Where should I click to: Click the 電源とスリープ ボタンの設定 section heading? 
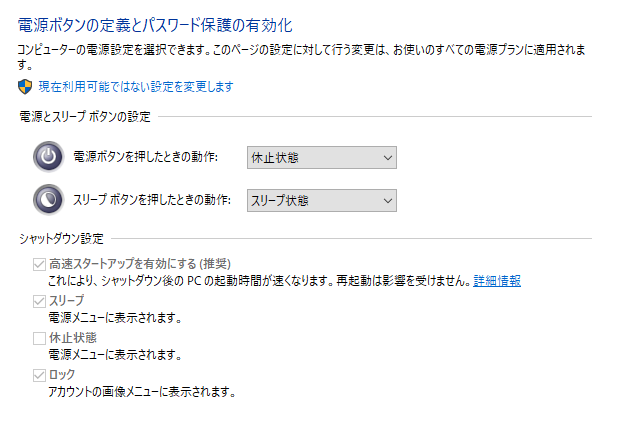tap(85, 117)
